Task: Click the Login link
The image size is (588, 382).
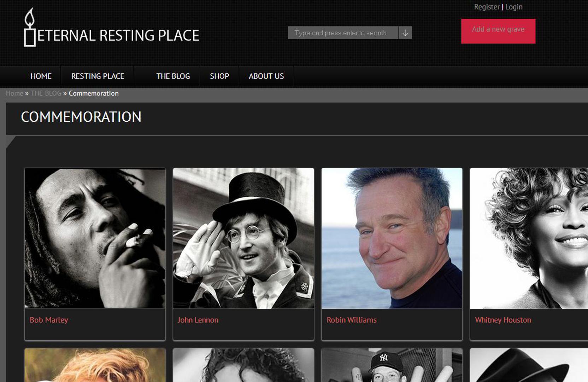Action: pyautogui.click(x=514, y=7)
